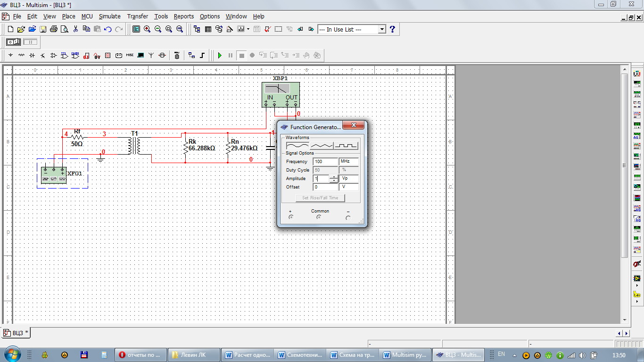Screen dimensions: 644x362
Task: Click the Offset input field
Action: tap(326, 187)
